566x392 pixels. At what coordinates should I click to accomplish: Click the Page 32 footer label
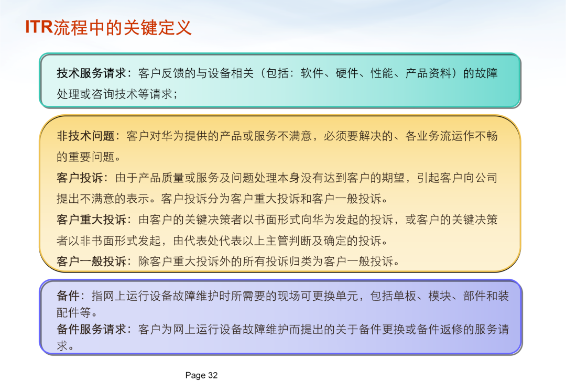click(201, 375)
